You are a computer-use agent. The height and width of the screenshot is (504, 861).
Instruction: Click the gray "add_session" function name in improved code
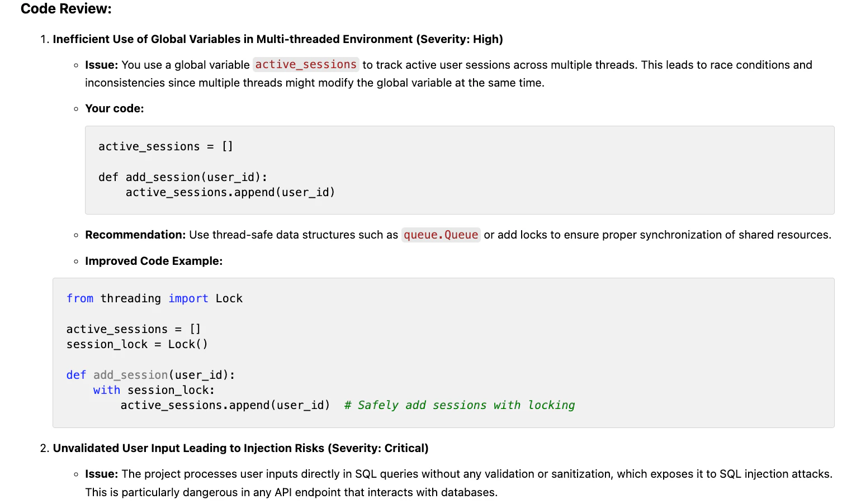point(130,375)
